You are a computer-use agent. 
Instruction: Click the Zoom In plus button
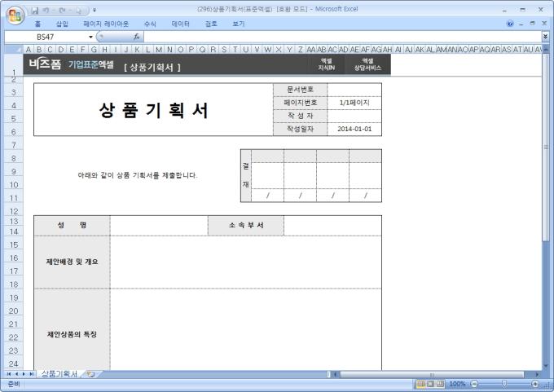(x=535, y=384)
